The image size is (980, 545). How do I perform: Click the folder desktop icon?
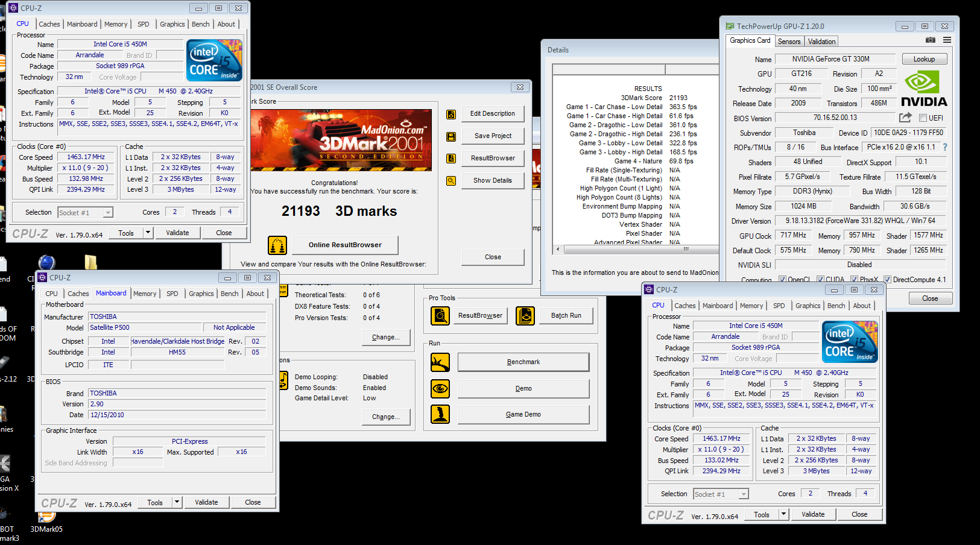[x=90, y=262]
